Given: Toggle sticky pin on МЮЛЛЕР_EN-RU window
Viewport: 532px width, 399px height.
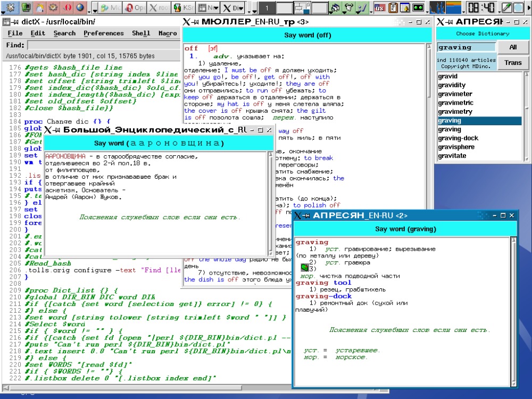Looking at the screenshot, I should (195, 22).
